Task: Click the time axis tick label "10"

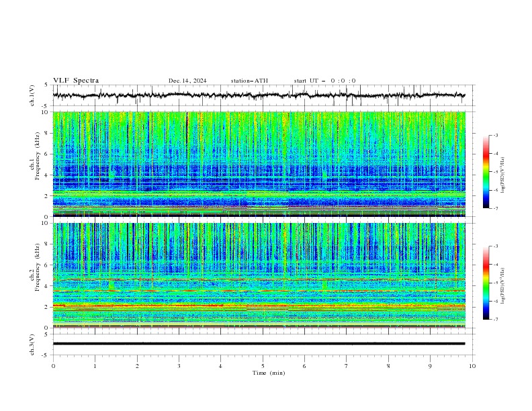Action: 472,366
